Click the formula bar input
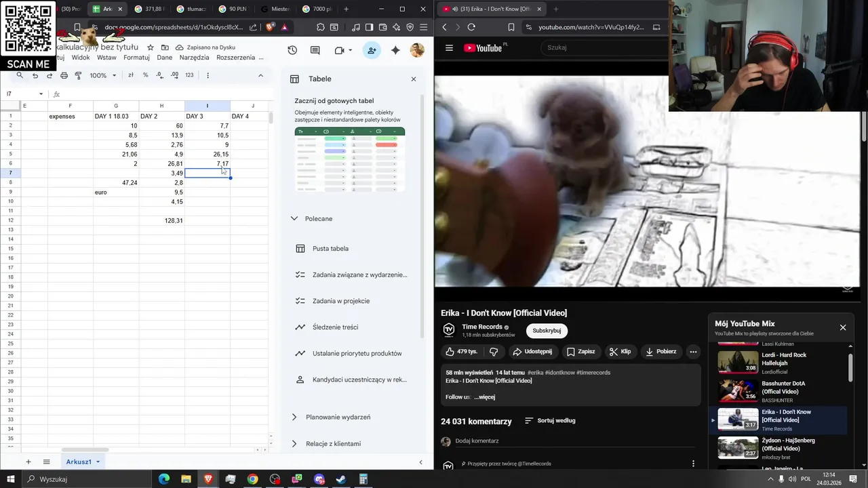The image size is (868, 488). [166, 94]
